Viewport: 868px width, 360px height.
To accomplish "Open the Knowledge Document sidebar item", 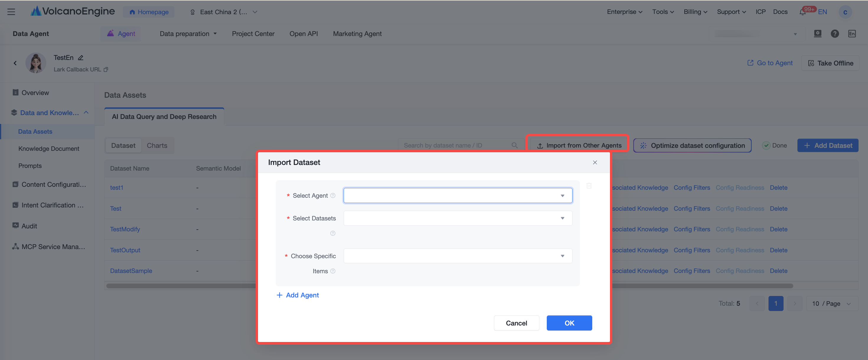I will pyautogui.click(x=48, y=148).
